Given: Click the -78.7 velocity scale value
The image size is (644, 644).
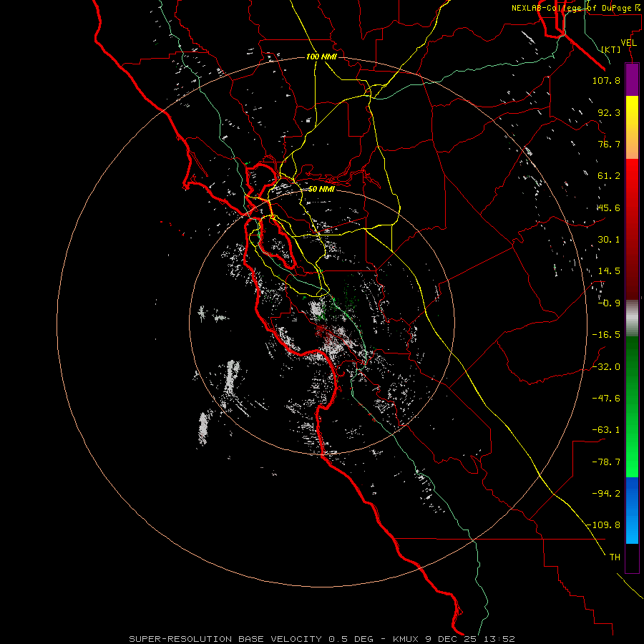Looking at the screenshot, I should point(606,462).
